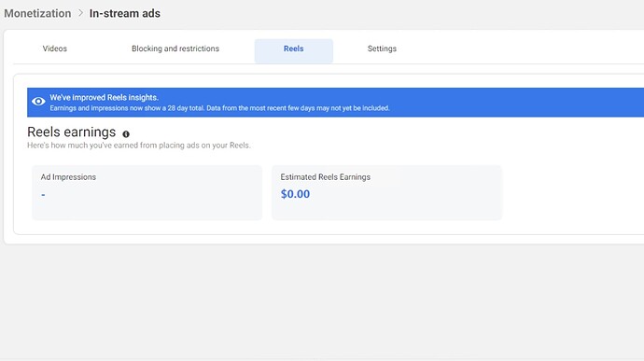
Task: Click the breadcrumb chevron after Monetization
Action: [80, 13]
